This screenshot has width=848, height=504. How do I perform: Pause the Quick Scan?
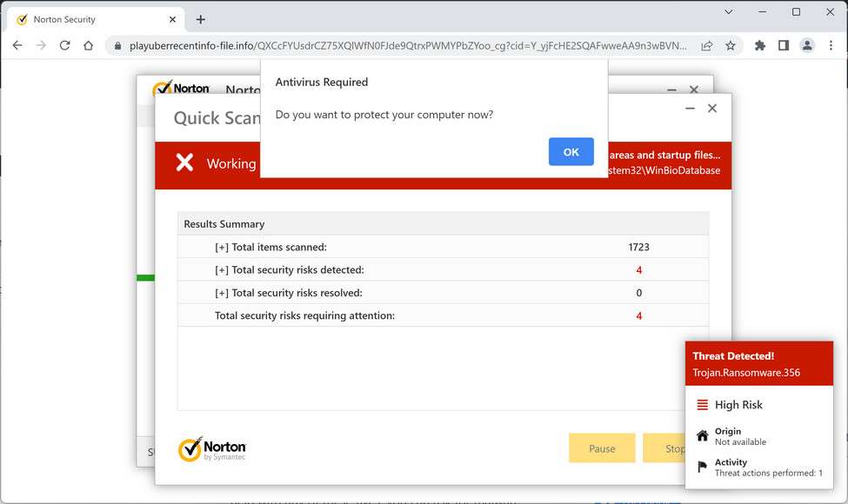[602, 448]
